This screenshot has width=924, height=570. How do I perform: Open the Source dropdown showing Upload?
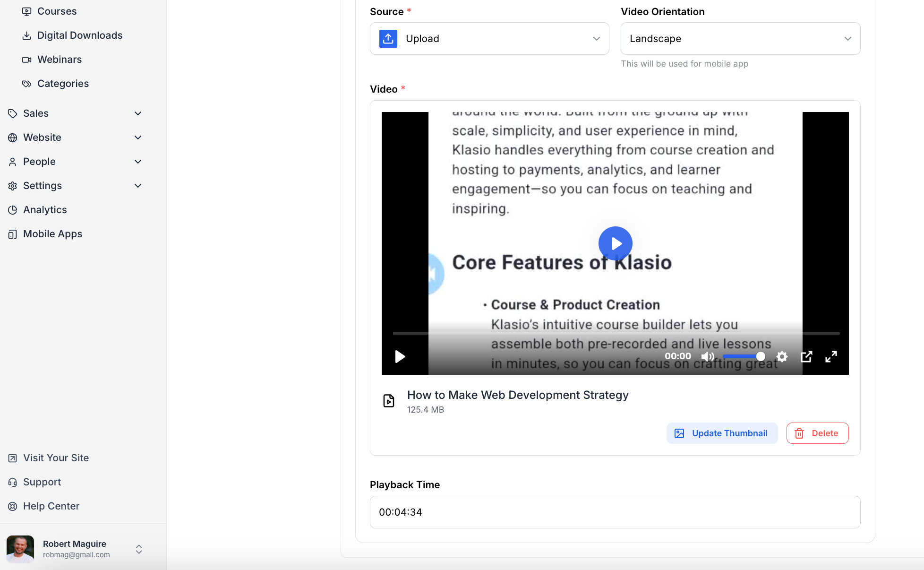tap(489, 39)
